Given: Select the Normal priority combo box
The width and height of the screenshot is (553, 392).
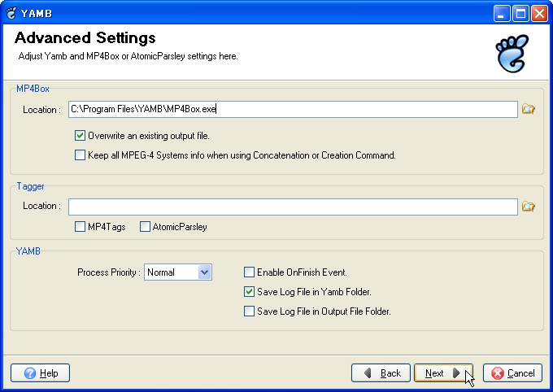Looking at the screenshot, I should coord(178,272).
